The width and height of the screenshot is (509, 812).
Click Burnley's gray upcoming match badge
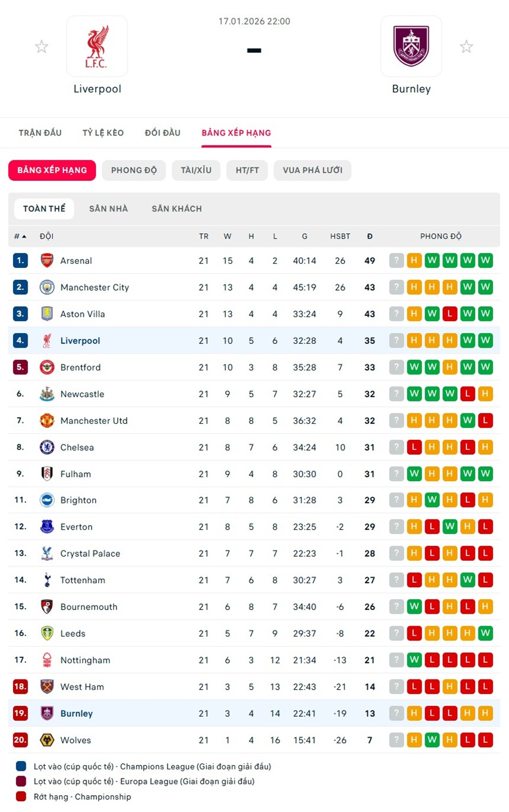coord(396,713)
